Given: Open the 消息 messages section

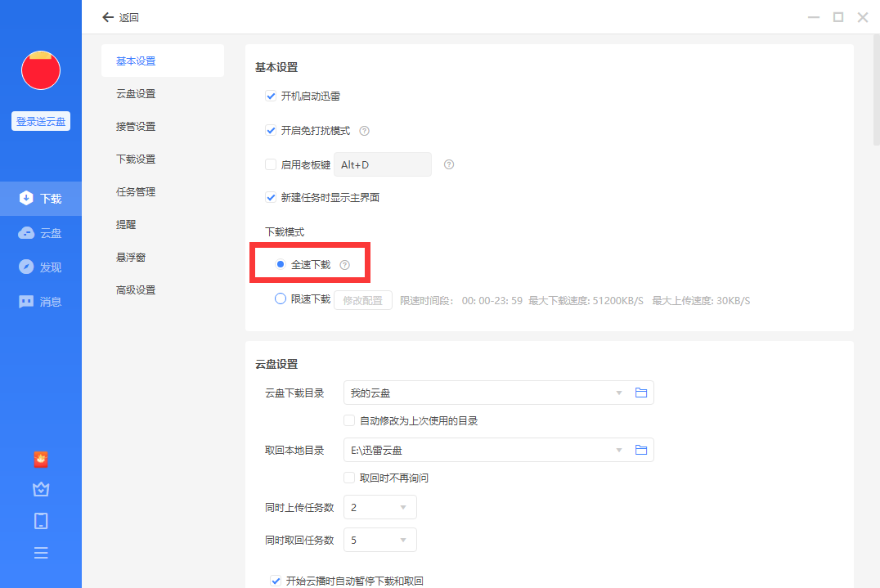Looking at the screenshot, I should click(41, 302).
